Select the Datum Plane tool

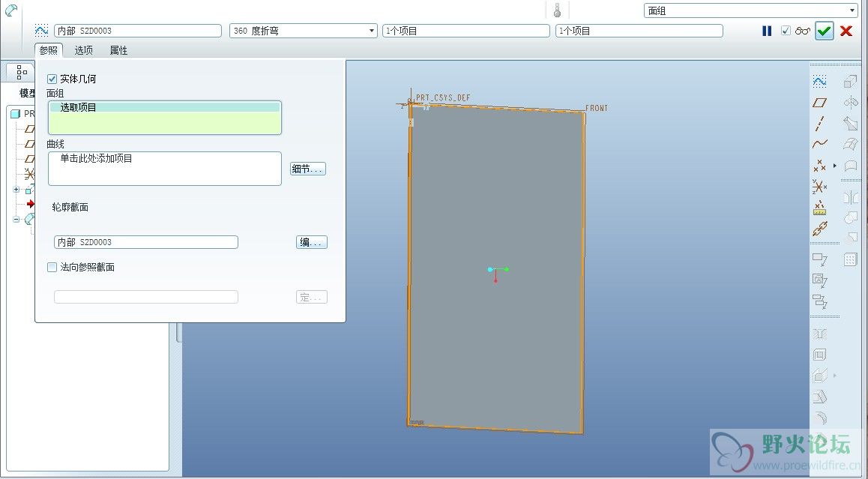coord(820,103)
